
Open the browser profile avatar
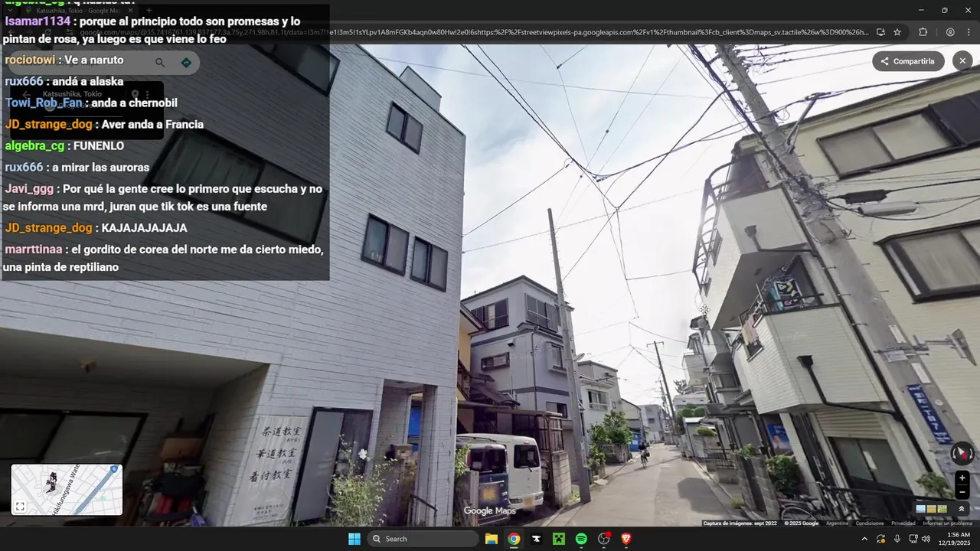click(x=950, y=32)
